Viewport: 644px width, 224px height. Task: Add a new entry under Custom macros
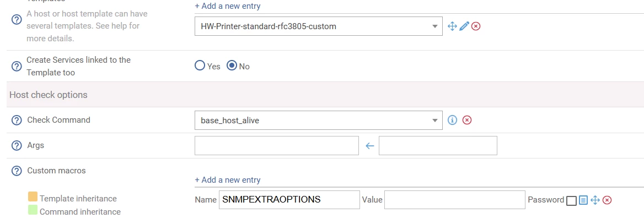228,180
